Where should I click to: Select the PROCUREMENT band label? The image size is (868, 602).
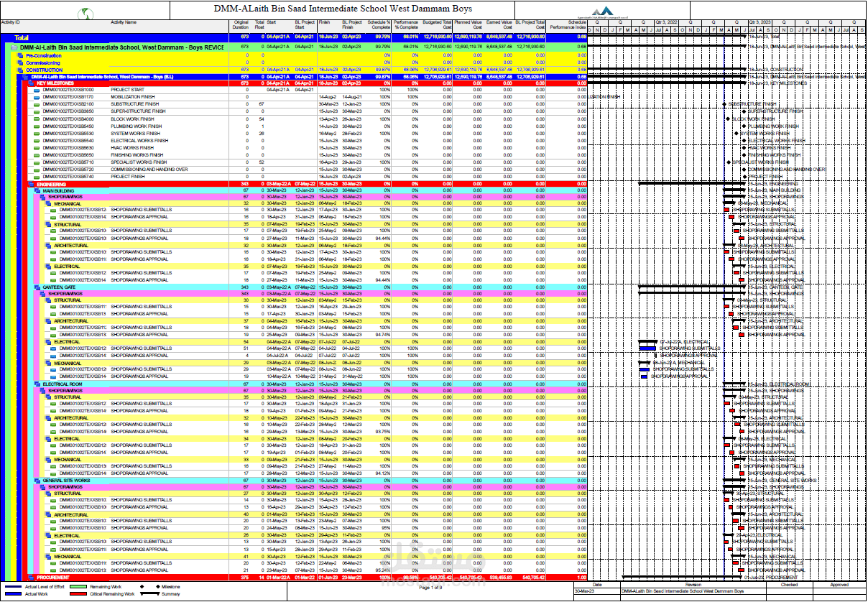[53, 578]
